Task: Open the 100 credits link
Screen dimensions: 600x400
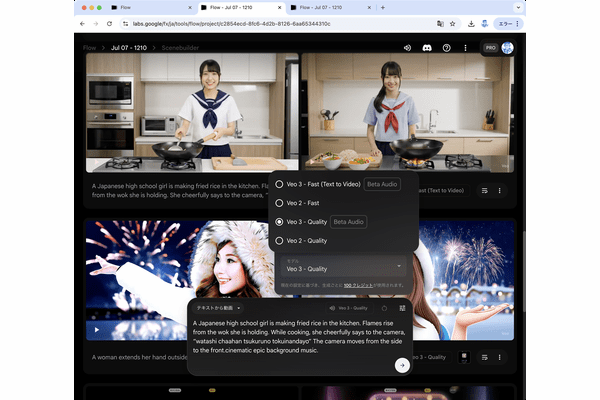Action: 358,285
